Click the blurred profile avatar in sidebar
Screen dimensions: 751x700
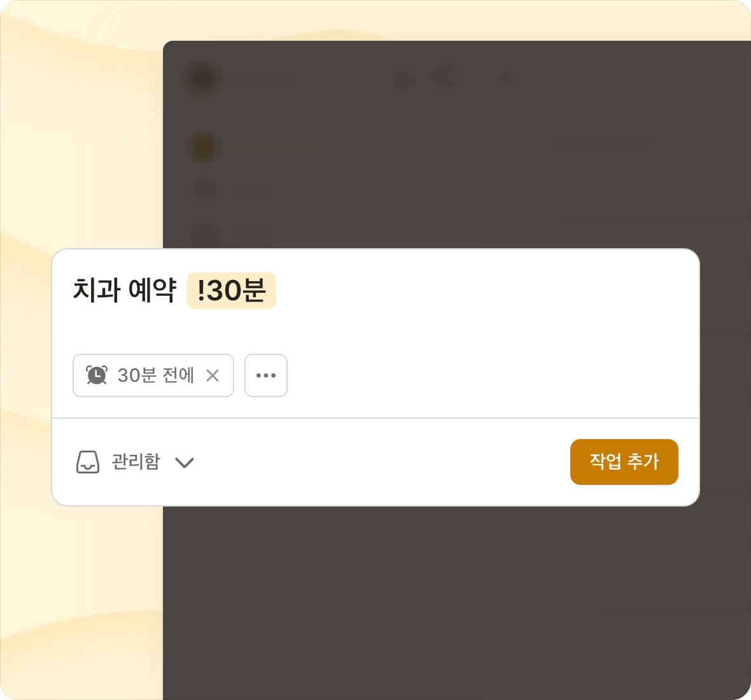tap(203, 79)
